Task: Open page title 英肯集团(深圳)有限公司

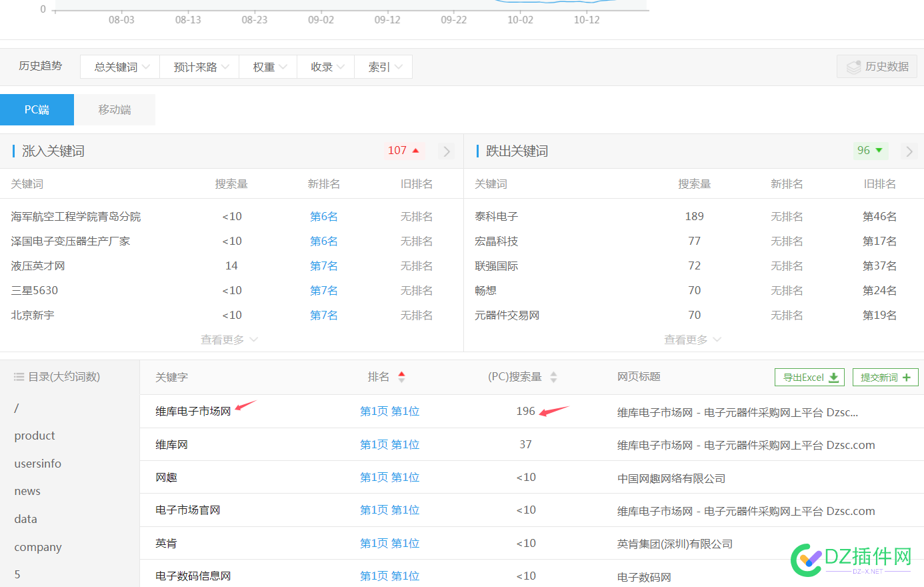Action: [675, 544]
